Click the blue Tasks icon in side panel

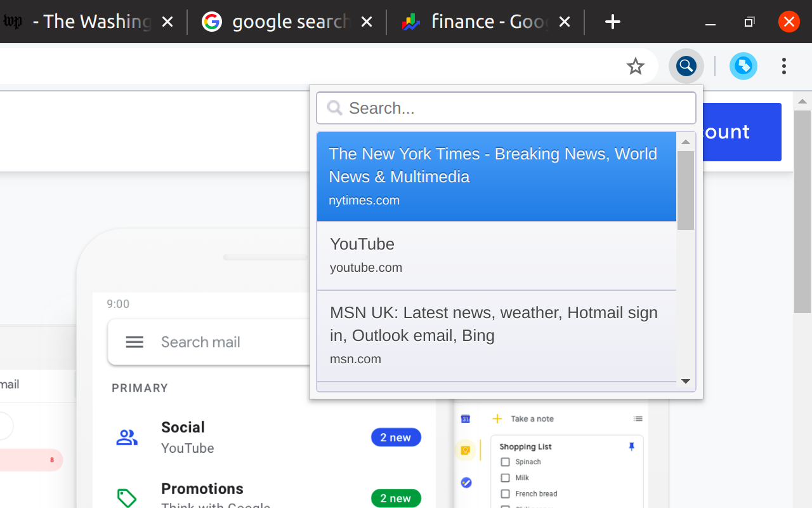466,483
